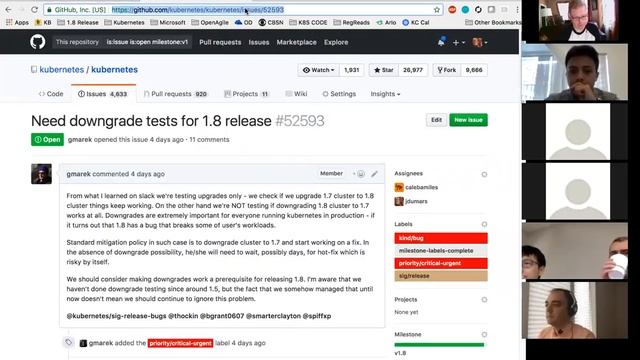
Task: Click the repository search field
Action: coord(147,42)
